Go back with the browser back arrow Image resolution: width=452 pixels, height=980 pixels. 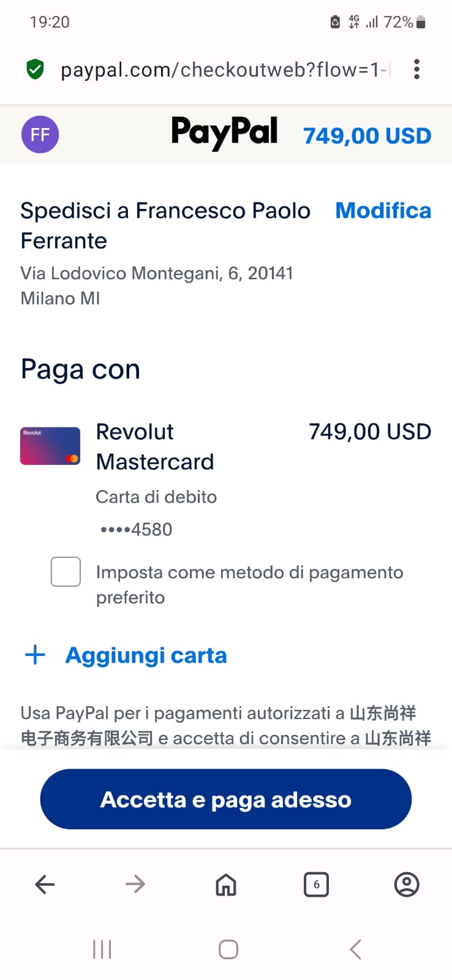[x=45, y=884]
